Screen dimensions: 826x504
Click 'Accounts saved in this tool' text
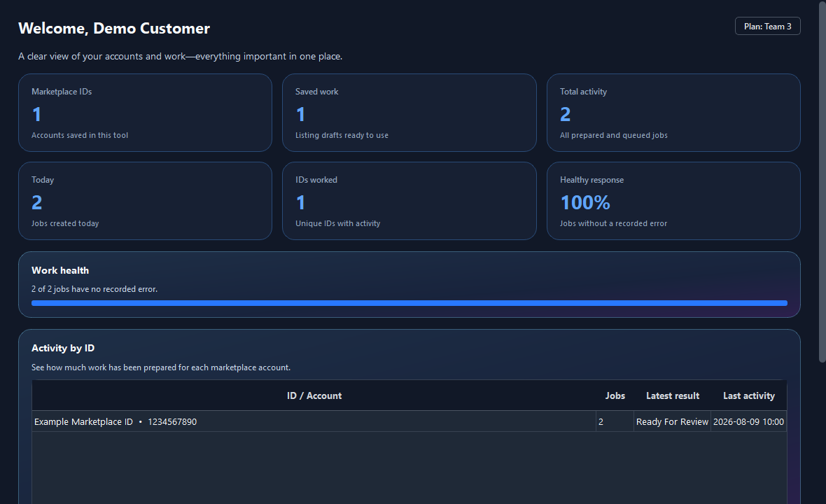pyautogui.click(x=80, y=135)
